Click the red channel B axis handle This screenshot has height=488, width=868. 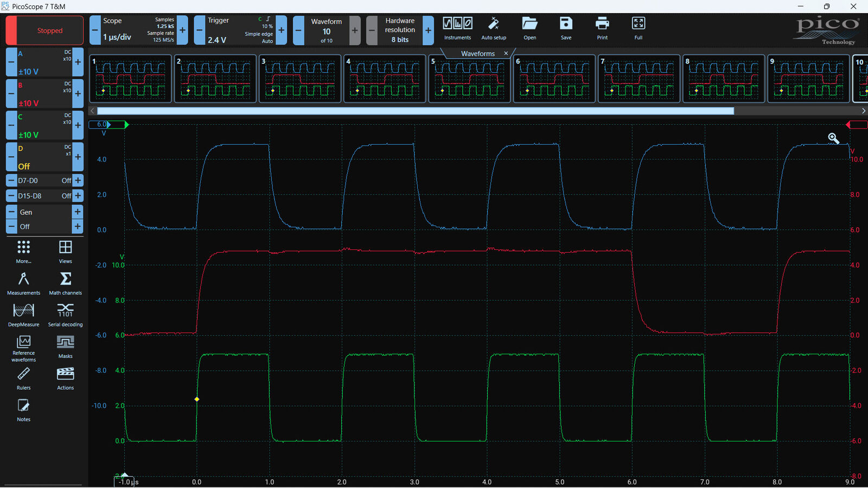pos(857,125)
